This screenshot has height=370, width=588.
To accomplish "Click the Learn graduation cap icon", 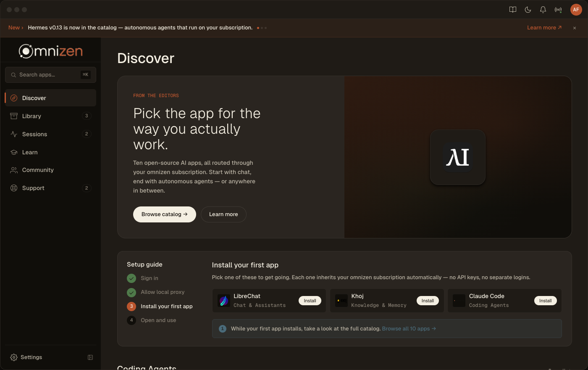I will (x=14, y=152).
